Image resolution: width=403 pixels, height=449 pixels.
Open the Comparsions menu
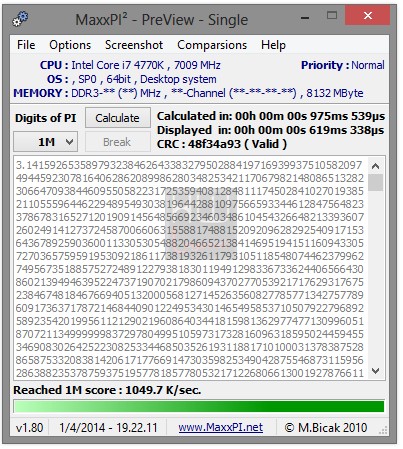click(212, 45)
